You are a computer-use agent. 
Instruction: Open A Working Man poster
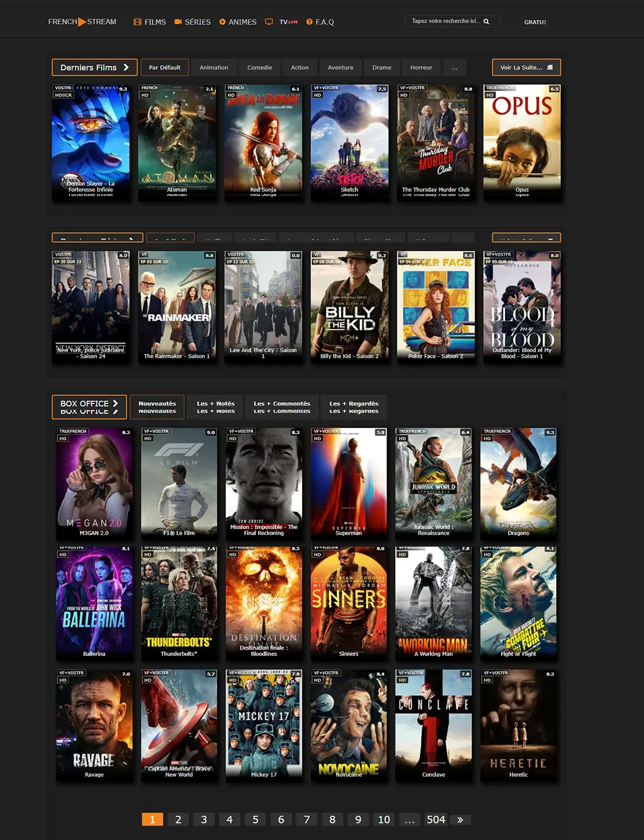433,603
